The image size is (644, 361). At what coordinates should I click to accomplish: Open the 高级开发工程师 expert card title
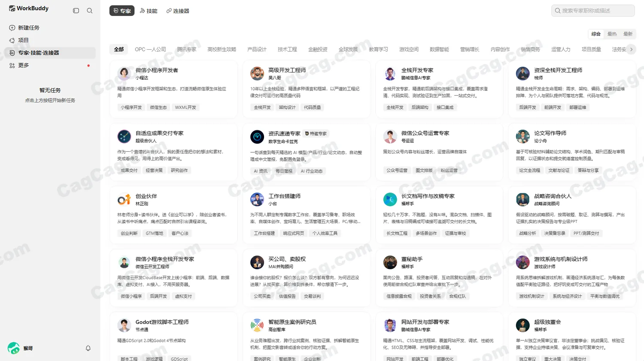[x=287, y=70]
